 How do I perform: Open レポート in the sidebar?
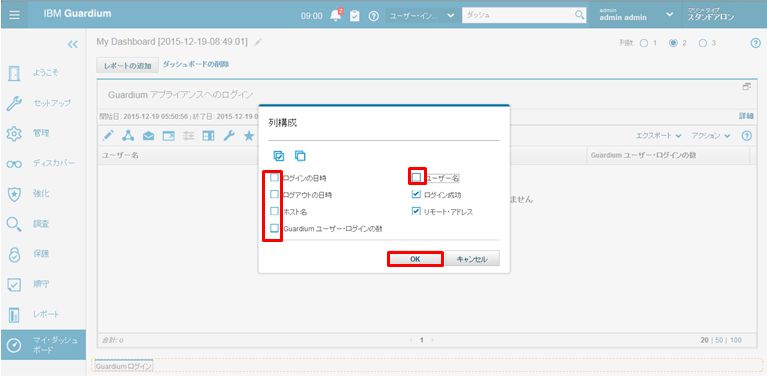tap(45, 314)
